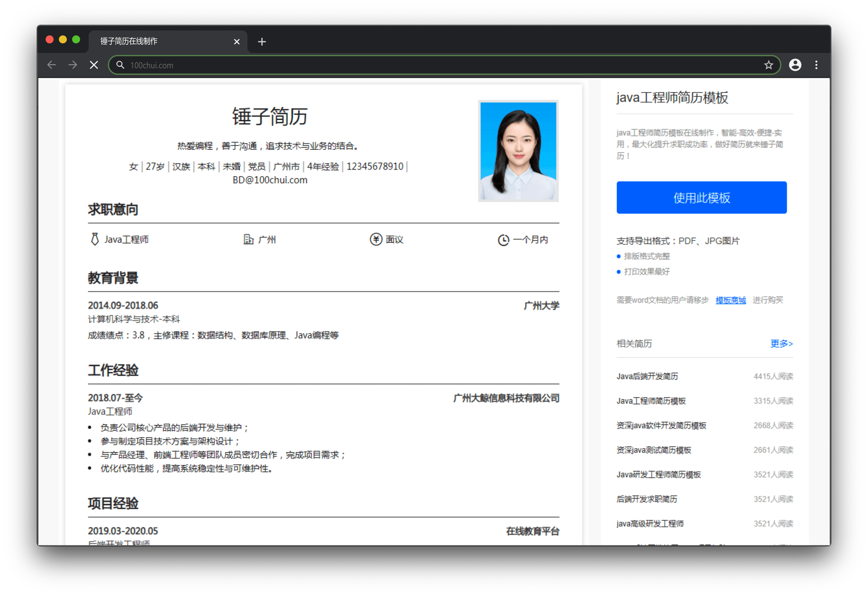Click the 锤子简历 resume title
The height and width of the screenshot is (595, 868).
tap(270, 116)
